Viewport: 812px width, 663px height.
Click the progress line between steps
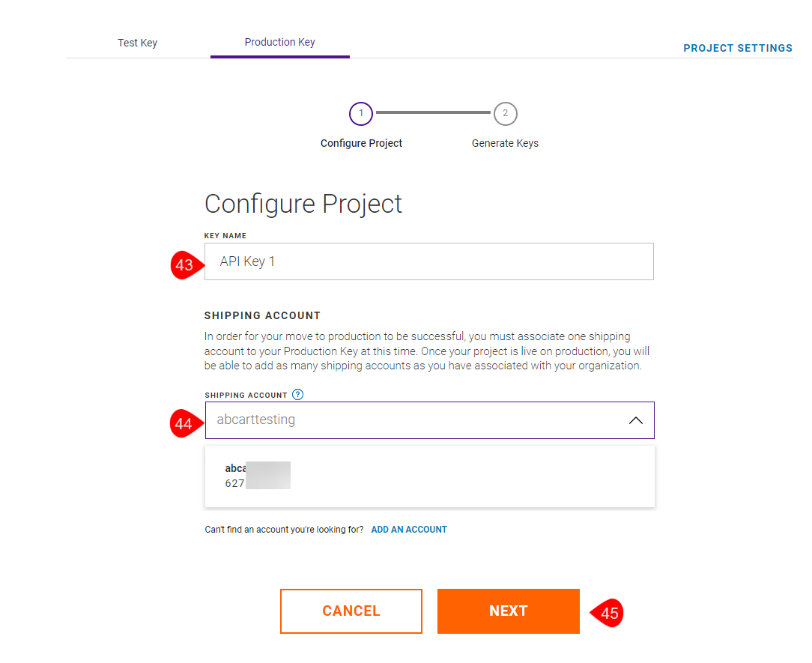(x=433, y=113)
